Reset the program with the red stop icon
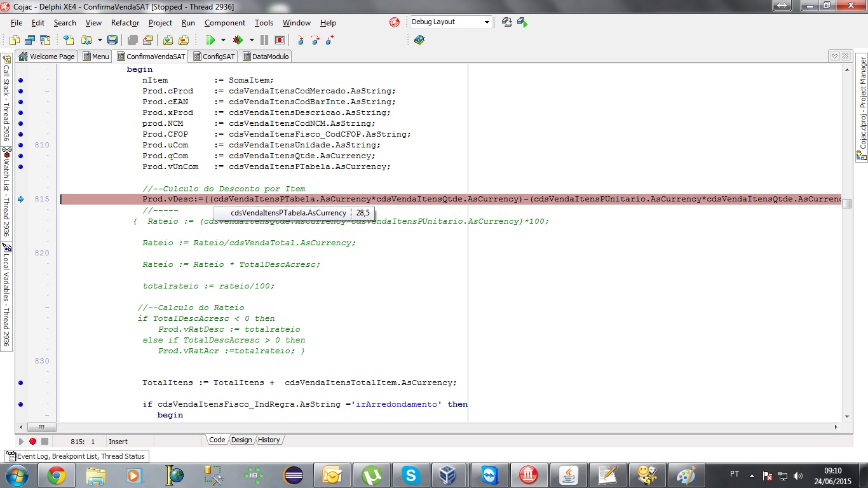868x488 pixels. click(x=280, y=39)
